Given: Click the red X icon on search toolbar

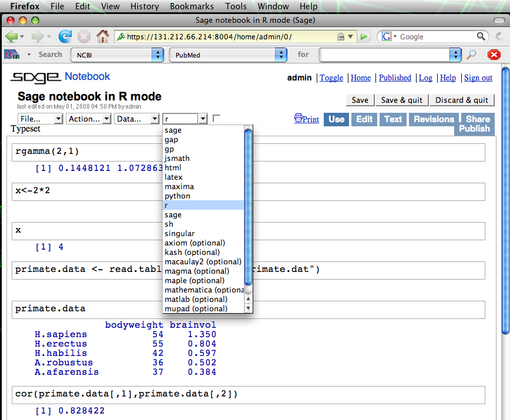Looking at the screenshot, I should click(x=494, y=55).
